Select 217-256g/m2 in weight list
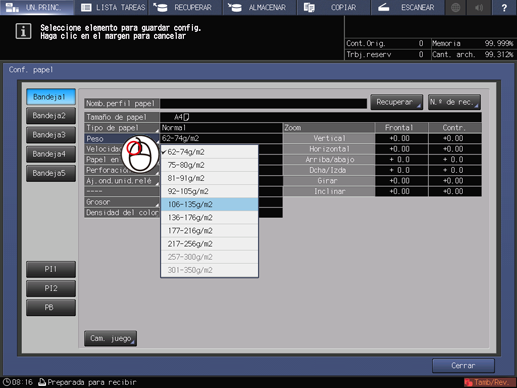This screenshot has height=388, width=517. (x=209, y=244)
